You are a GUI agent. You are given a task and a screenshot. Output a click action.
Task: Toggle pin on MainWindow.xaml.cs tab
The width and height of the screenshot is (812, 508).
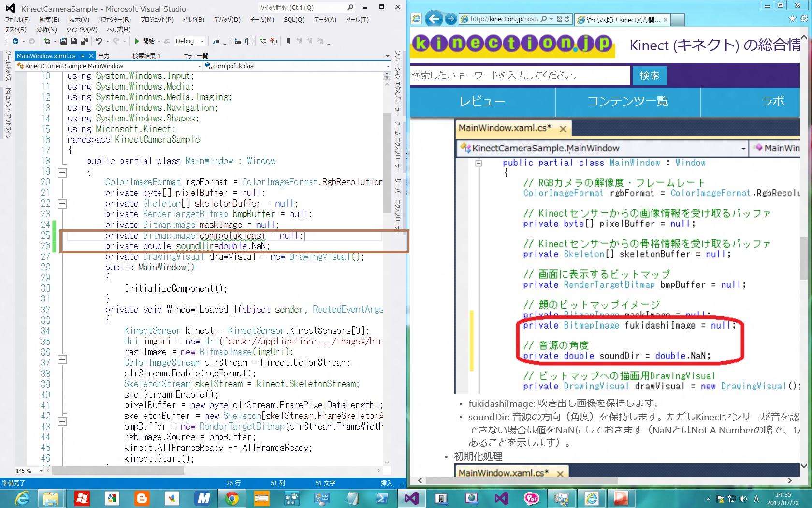coord(83,56)
